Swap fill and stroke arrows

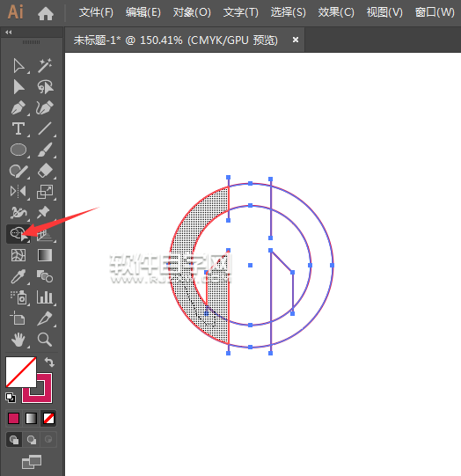[x=49, y=362]
